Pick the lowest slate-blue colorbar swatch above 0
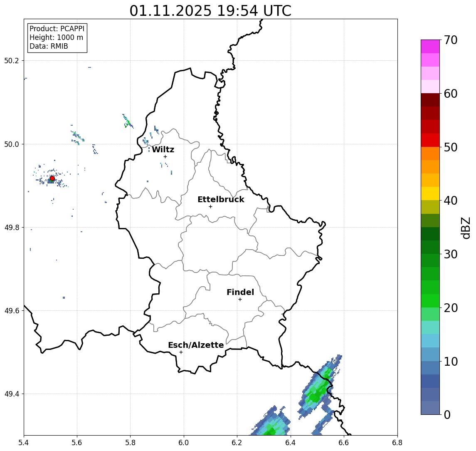 tap(430, 408)
